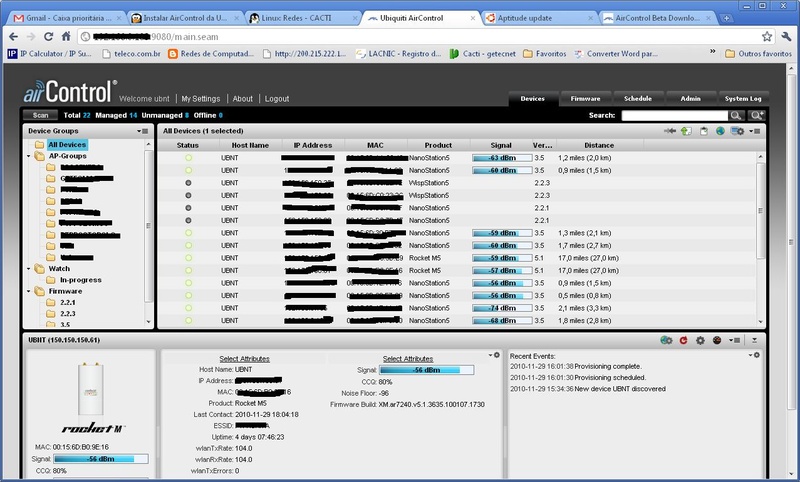Click the Rocket M device image
The height and width of the screenshot is (482, 800).
point(91,389)
